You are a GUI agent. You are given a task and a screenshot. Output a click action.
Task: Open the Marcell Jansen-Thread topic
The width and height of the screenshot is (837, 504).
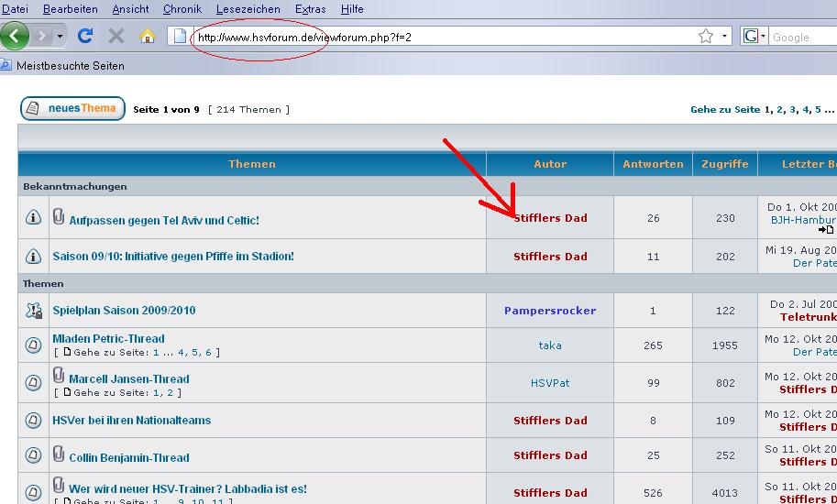(129, 379)
